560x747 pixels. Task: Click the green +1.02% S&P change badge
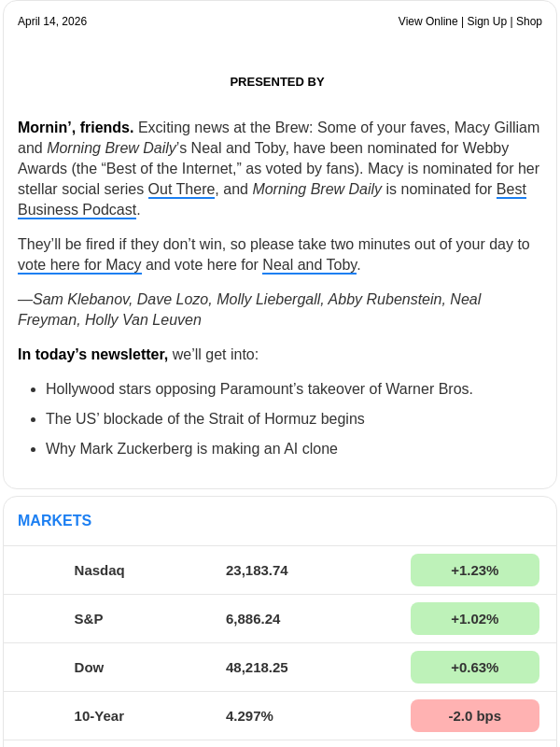[474, 619]
